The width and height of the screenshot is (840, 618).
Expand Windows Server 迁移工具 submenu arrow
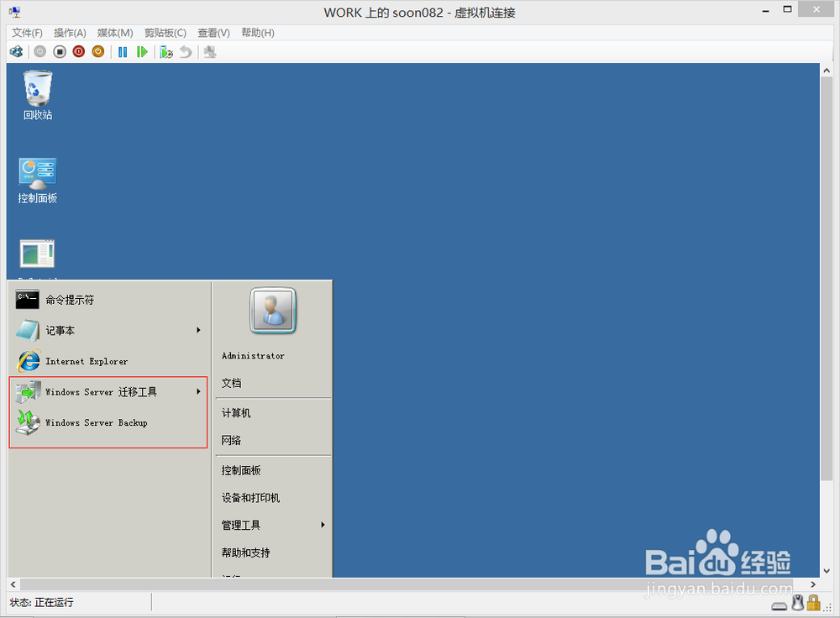tap(199, 392)
